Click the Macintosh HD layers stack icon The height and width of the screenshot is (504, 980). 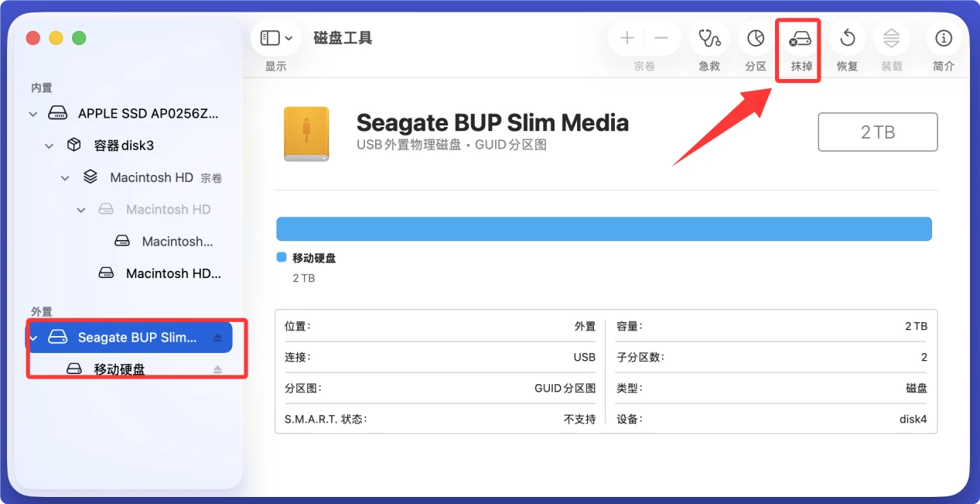coord(90,177)
